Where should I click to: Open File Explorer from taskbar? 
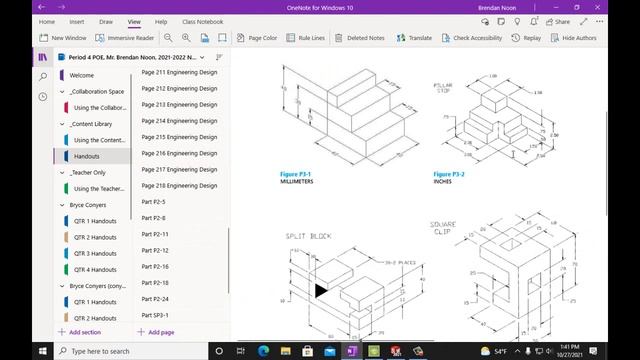pos(286,351)
